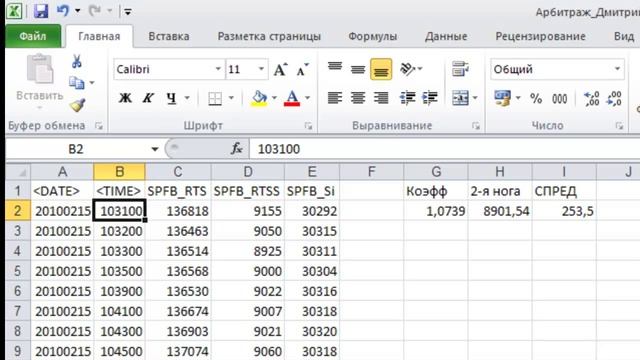Viewport: 640px width, 360px height.
Task: Open the Undo history dropdown arrow
Action: coord(78,11)
